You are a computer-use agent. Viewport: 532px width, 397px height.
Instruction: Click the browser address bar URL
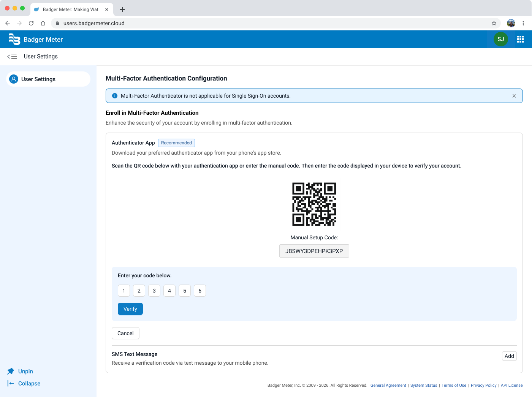(x=94, y=23)
